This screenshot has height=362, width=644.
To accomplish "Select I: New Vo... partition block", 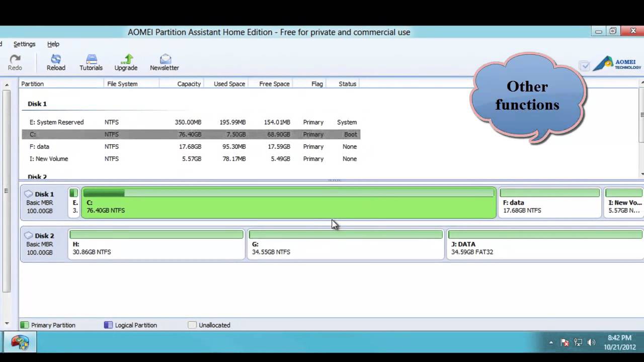I will (624, 203).
